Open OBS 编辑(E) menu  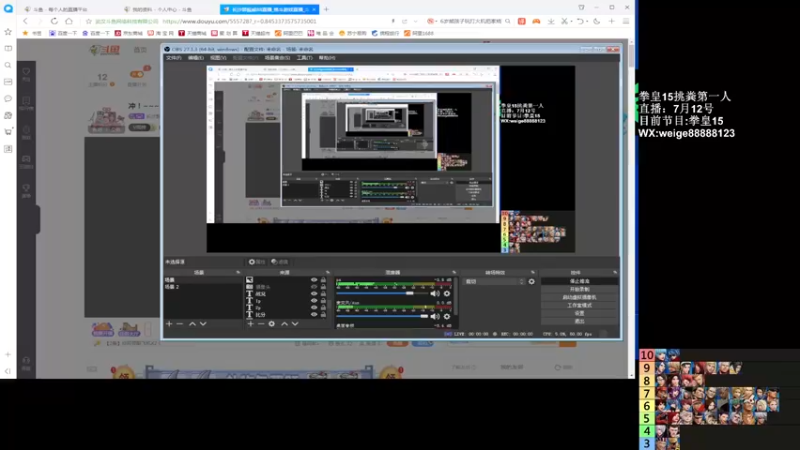tap(195, 58)
